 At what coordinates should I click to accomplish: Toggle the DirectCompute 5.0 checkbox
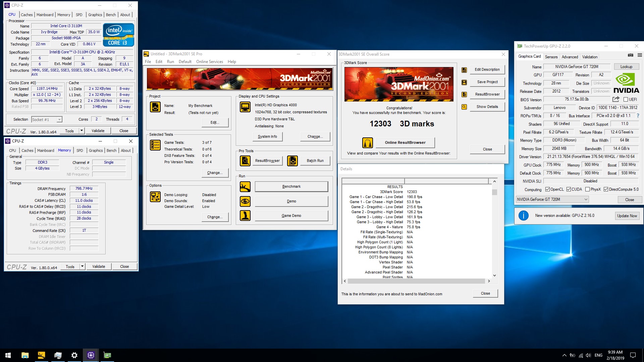click(606, 189)
